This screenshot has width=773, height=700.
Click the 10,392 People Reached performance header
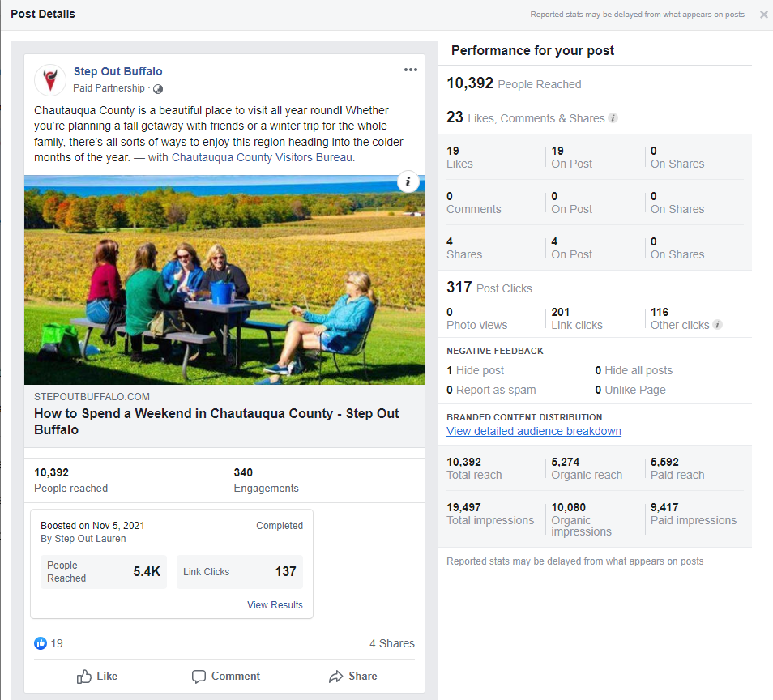pos(514,83)
